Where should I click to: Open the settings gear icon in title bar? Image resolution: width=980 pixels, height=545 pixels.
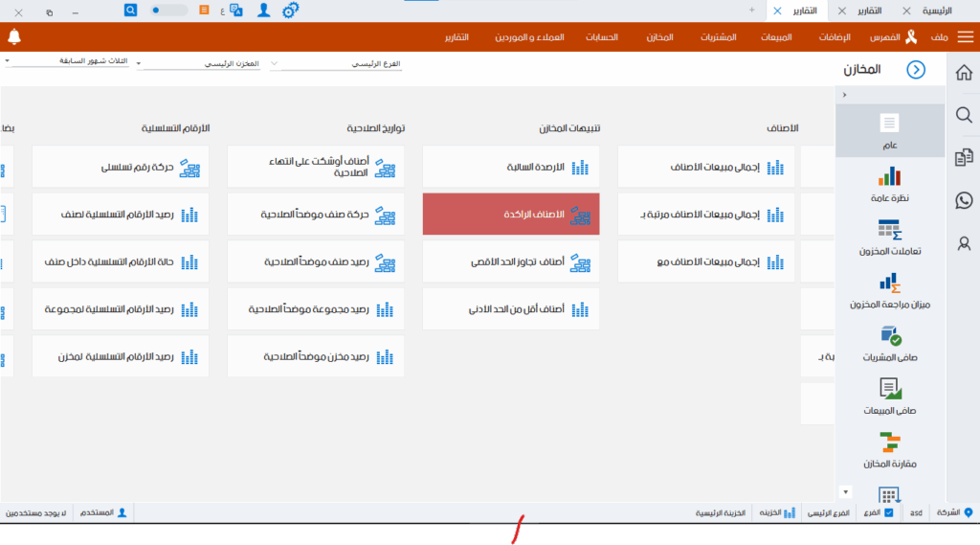[x=290, y=10]
